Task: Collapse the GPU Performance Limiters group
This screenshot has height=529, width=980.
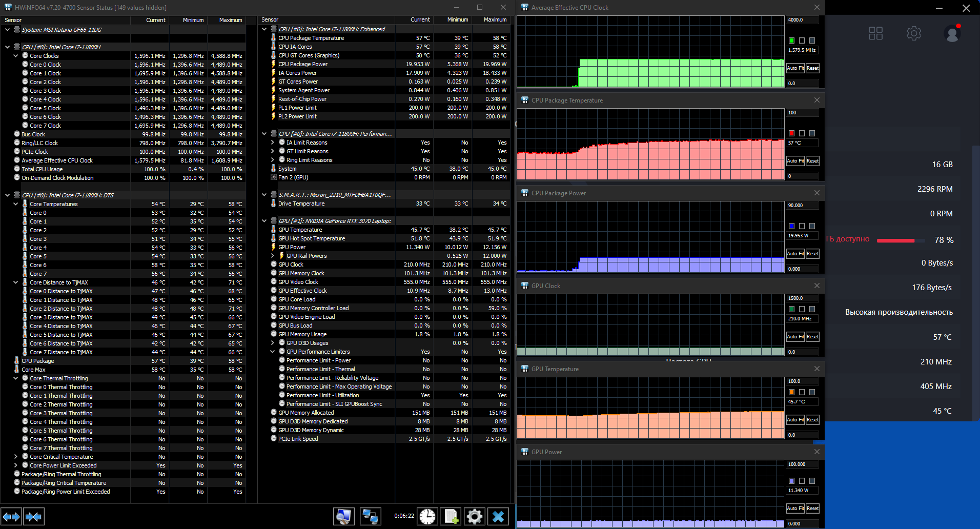Action: pos(273,352)
